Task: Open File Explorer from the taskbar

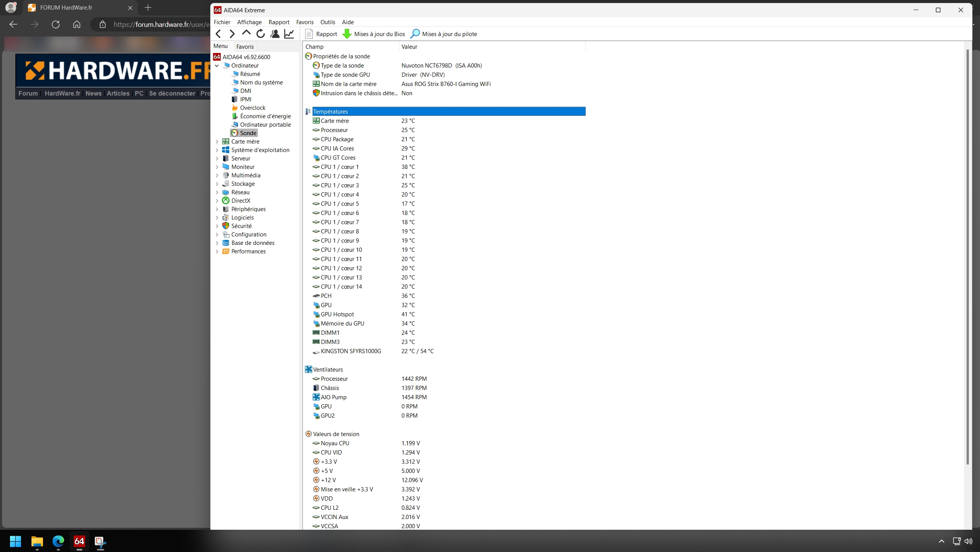Action: (x=37, y=541)
